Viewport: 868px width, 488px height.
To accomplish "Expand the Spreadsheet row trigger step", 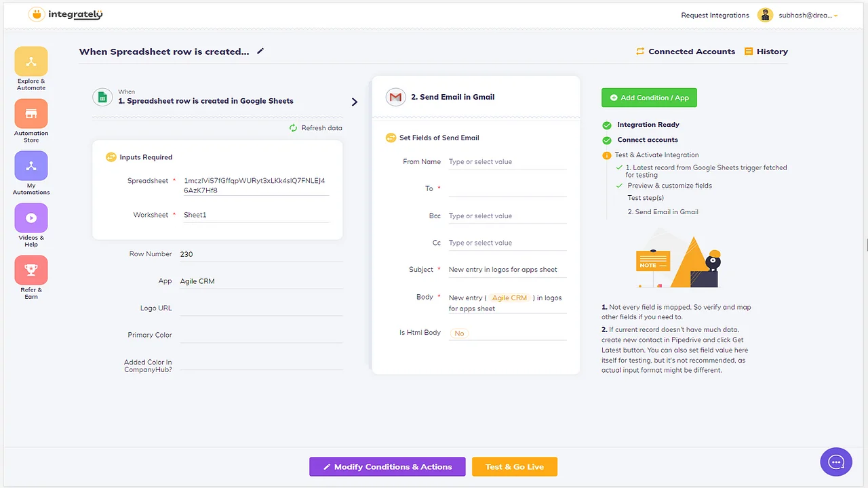I will click(354, 101).
